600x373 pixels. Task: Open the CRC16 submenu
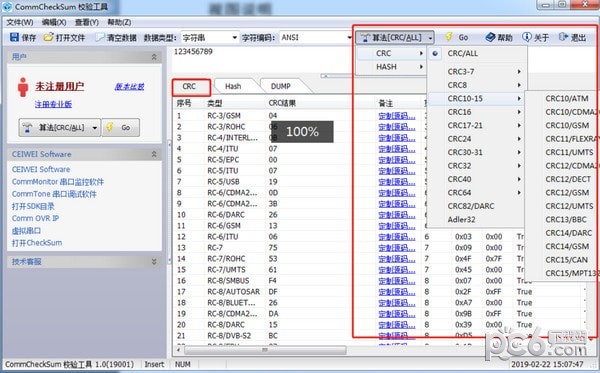(x=476, y=112)
